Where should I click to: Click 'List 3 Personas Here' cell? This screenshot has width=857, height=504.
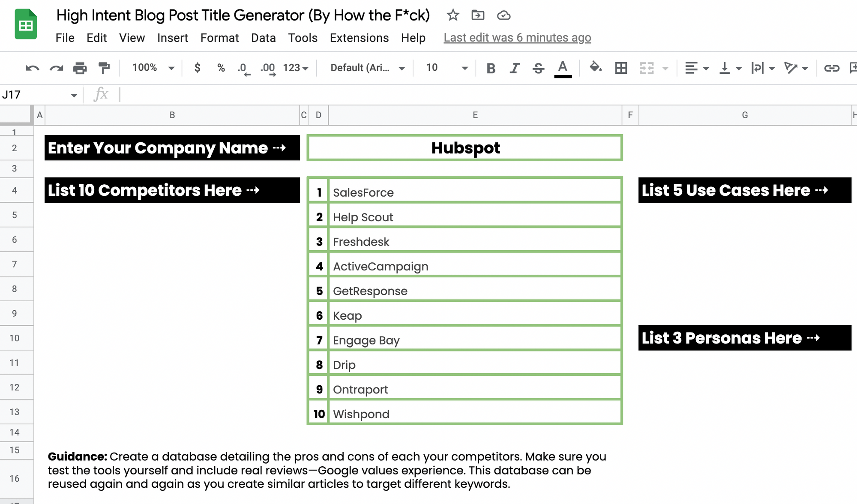click(745, 338)
